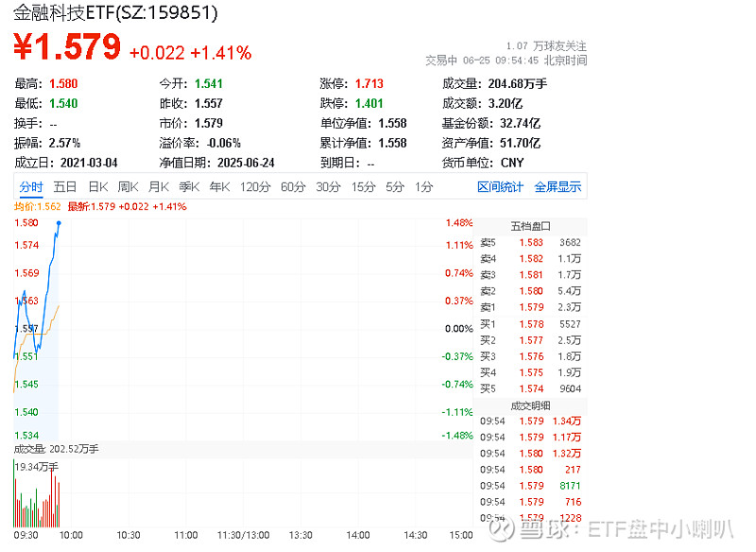Switch to the 分时 chart tab

[31, 186]
